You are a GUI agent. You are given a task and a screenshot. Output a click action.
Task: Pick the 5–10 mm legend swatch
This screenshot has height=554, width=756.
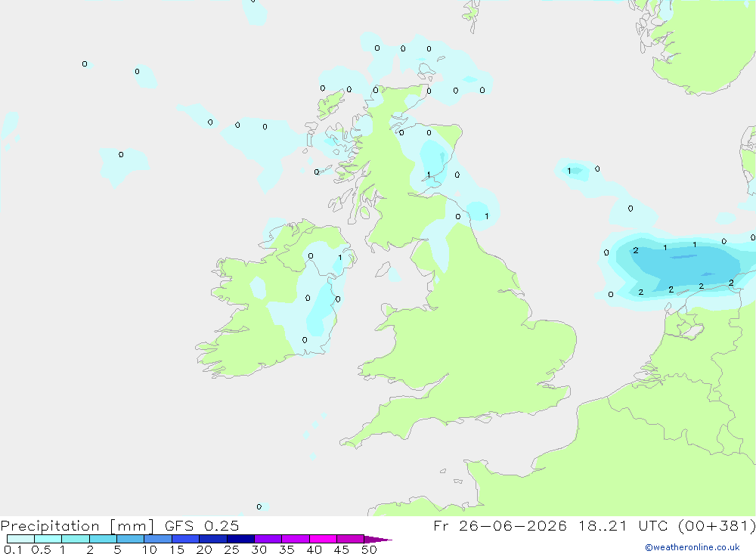coord(131,539)
